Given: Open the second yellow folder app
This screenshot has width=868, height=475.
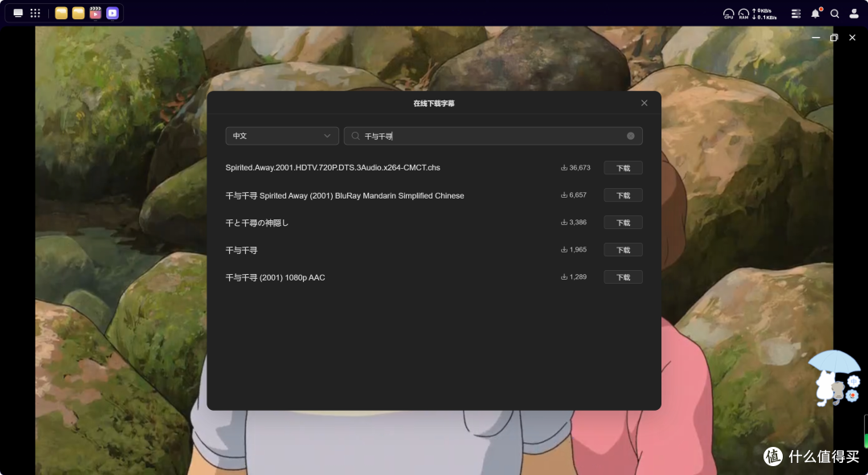Looking at the screenshot, I should click(x=79, y=14).
